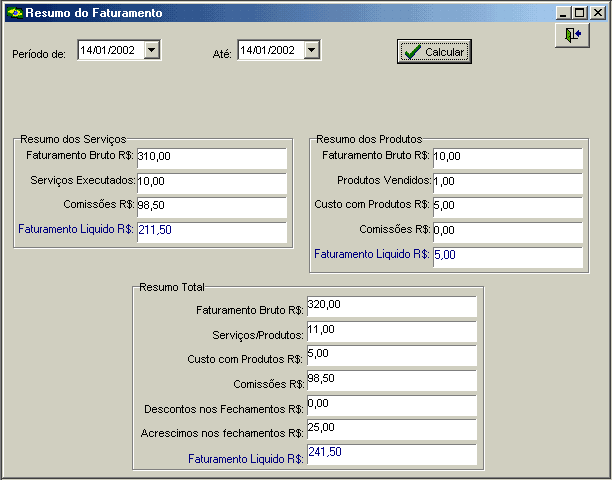Viewport: 612px width, 480px height.
Task: Click Faturamento Liquido field in Resumo dos Produtos
Action: coord(507,257)
